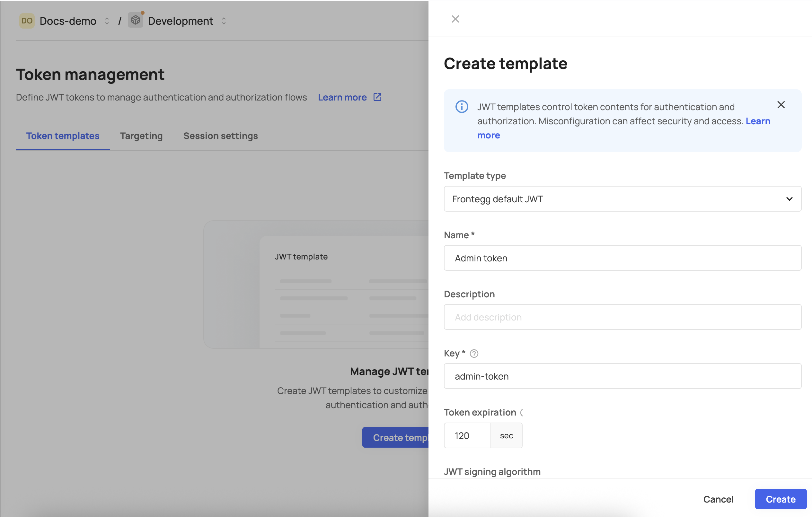Click the Name field containing Admin token
The image size is (812, 517).
click(x=622, y=258)
